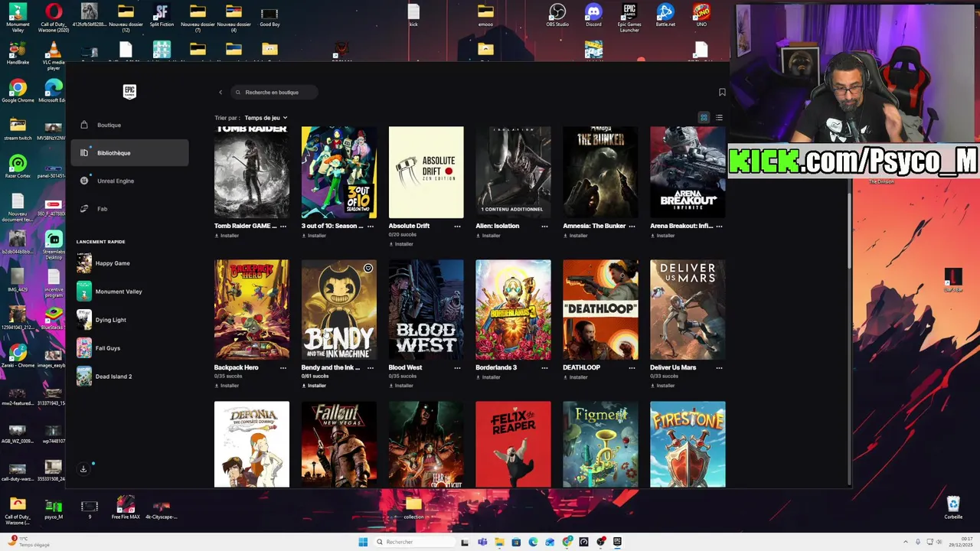Open Tomb Raider game cover
The image size is (980, 551).
[252, 172]
